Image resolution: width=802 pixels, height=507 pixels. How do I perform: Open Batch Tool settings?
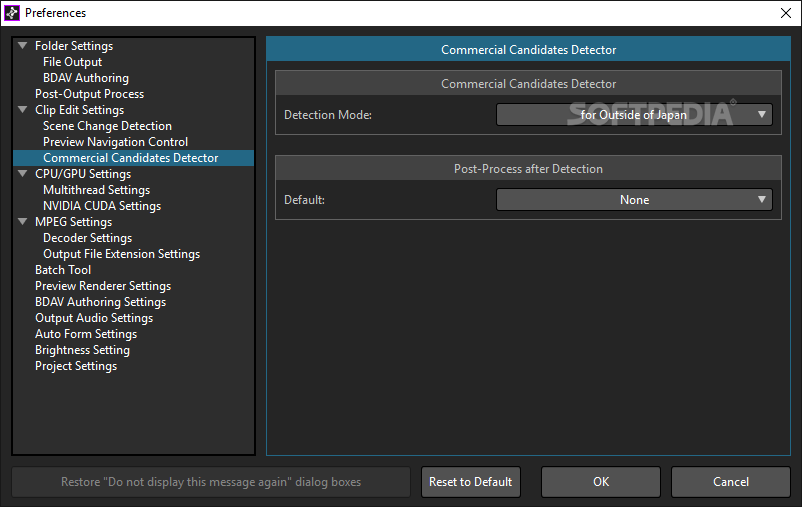click(63, 270)
